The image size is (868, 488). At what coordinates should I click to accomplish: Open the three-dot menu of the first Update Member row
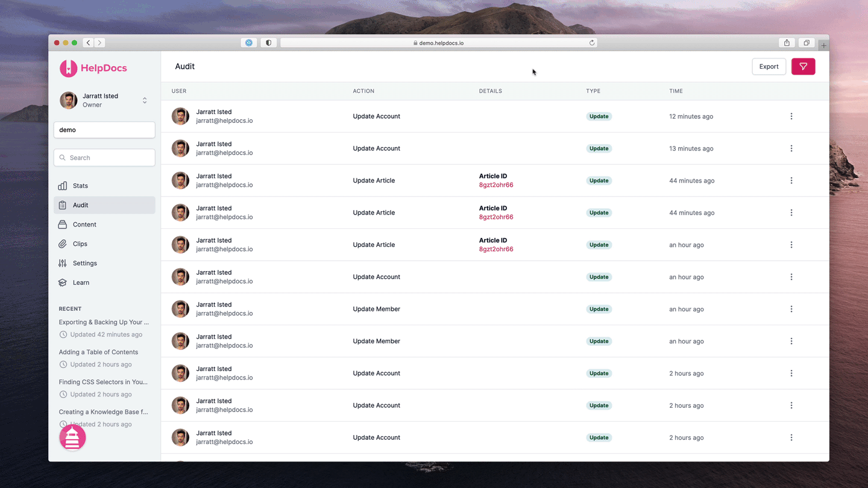point(791,309)
